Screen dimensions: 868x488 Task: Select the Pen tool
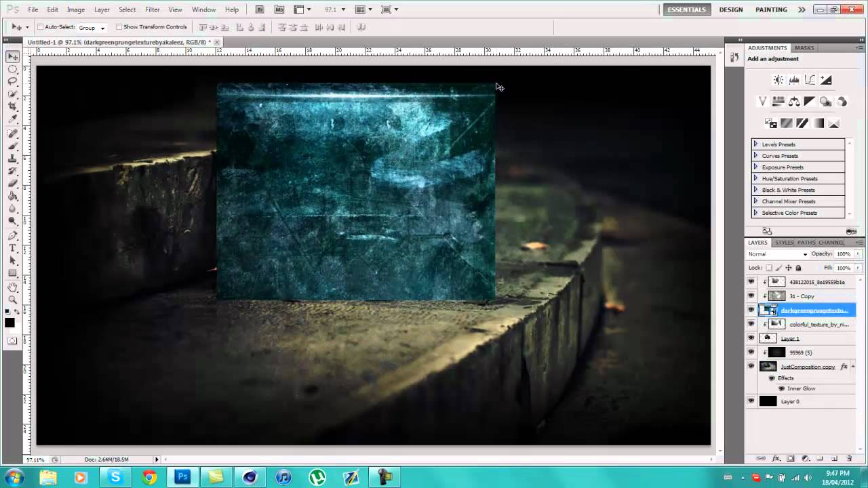[13, 235]
